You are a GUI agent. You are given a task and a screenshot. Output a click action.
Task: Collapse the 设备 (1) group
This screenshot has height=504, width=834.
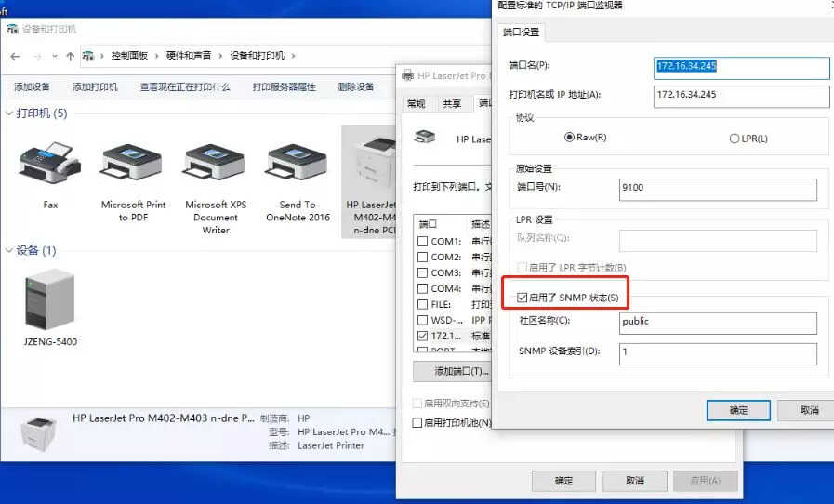(9, 251)
